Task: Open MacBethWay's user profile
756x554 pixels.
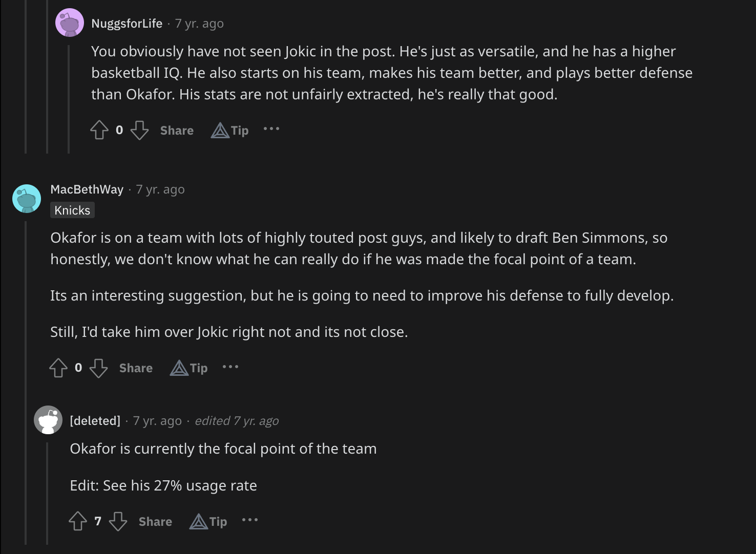Action: click(x=87, y=189)
